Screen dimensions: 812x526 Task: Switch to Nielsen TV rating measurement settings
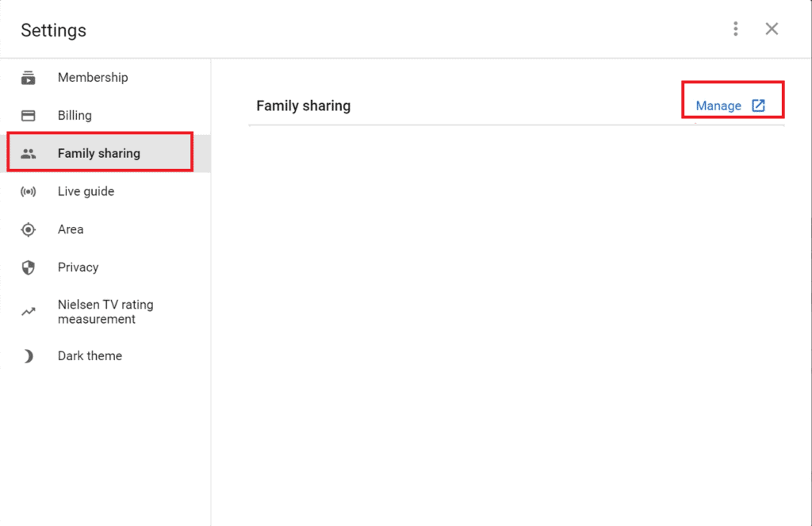pos(105,311)
